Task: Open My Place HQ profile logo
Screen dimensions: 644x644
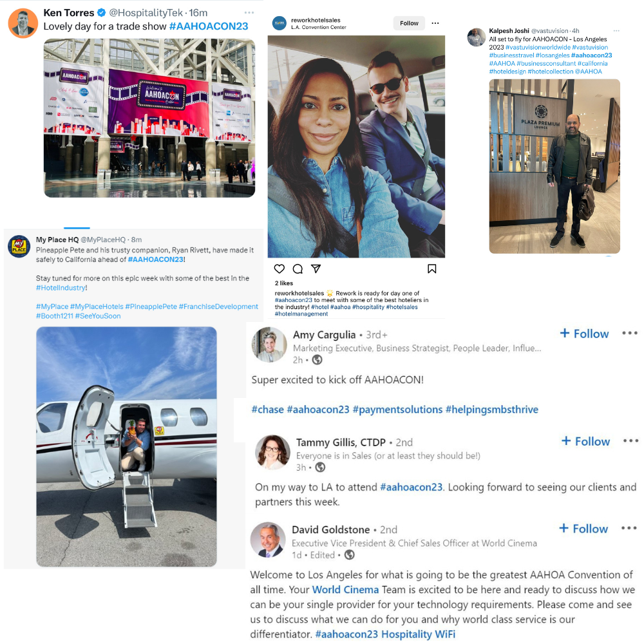Action: (19, 247)
